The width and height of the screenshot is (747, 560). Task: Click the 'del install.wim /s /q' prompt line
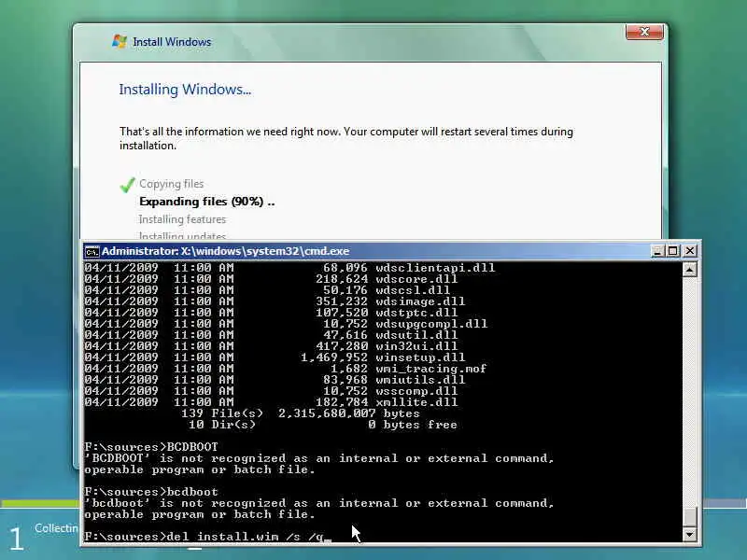pyautogui.click(x=205, y=536)
